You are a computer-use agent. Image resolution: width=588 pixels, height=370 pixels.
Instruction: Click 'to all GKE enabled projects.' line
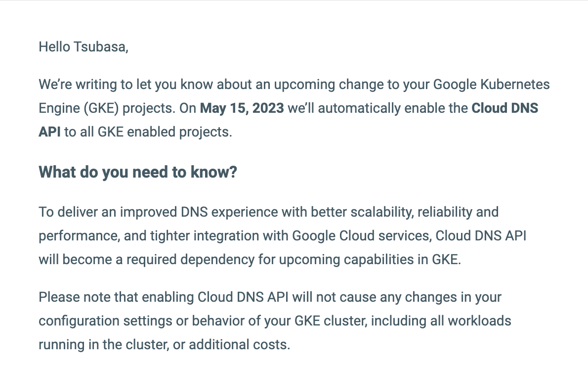[148, 132]
